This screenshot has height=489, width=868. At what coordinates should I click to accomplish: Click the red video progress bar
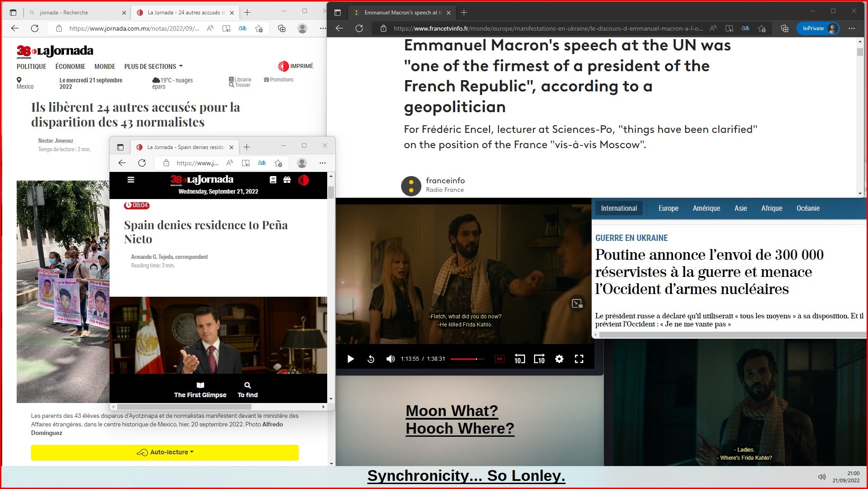pos(467,359)
